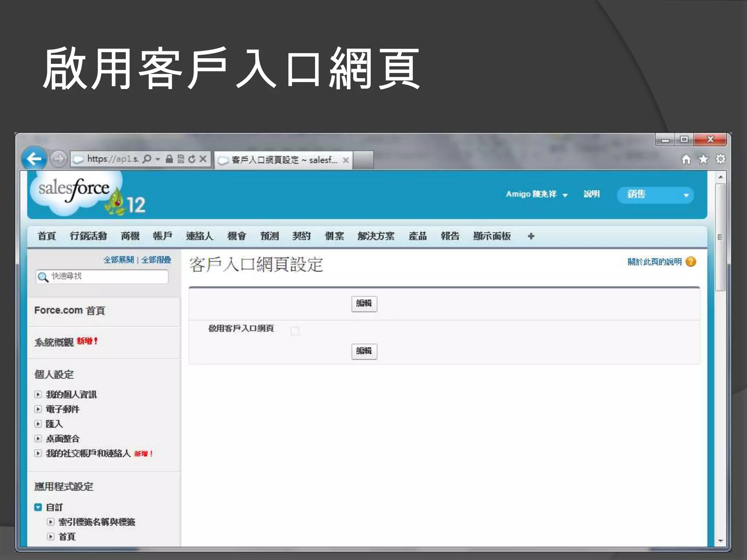Expand the 桌面整合 tree node
747x560 pixels.
coord(38,439)
